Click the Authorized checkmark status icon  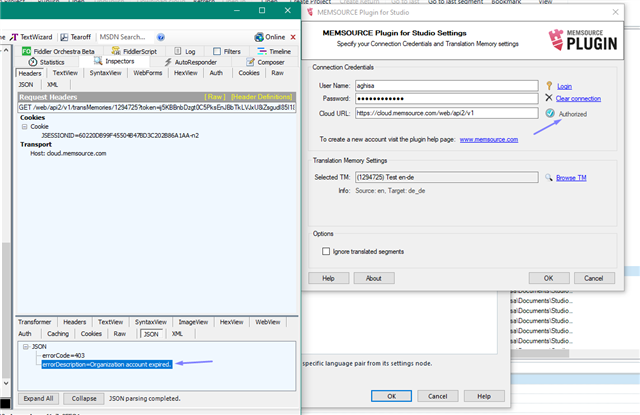(x=549, y=114)
